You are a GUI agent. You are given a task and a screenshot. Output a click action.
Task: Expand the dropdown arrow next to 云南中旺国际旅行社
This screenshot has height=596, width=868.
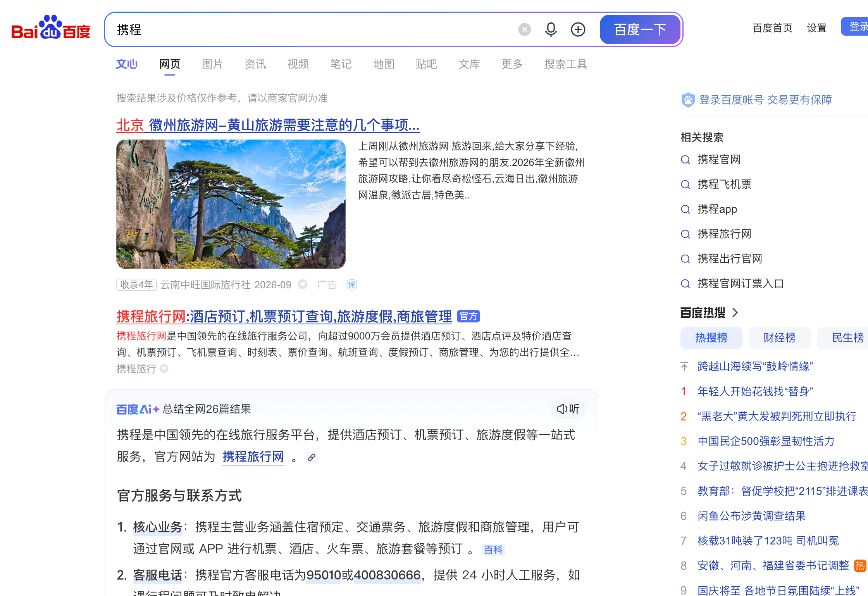303,284
